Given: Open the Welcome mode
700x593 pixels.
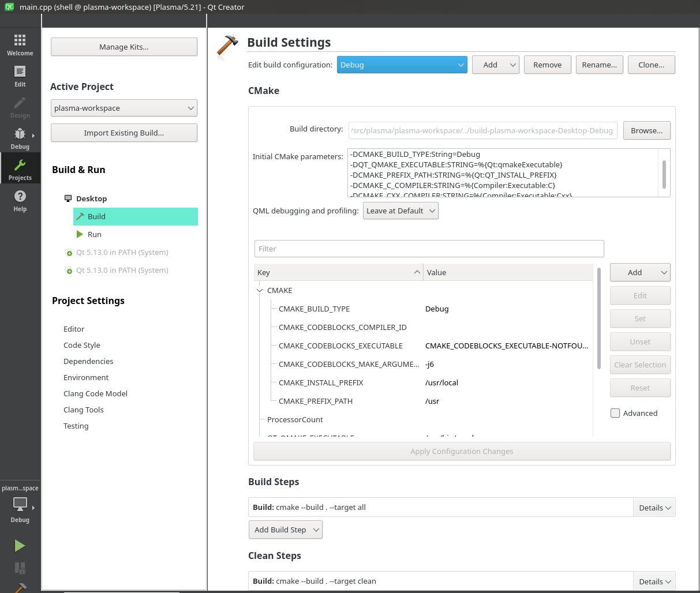Looking at the screenshot, I should pyautogui.click(x=20, y=45).
